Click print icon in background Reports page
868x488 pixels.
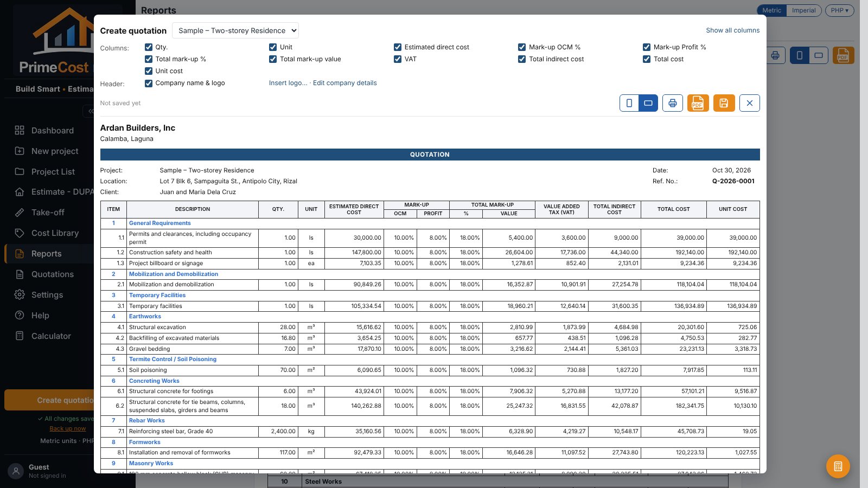pos(776,55)
